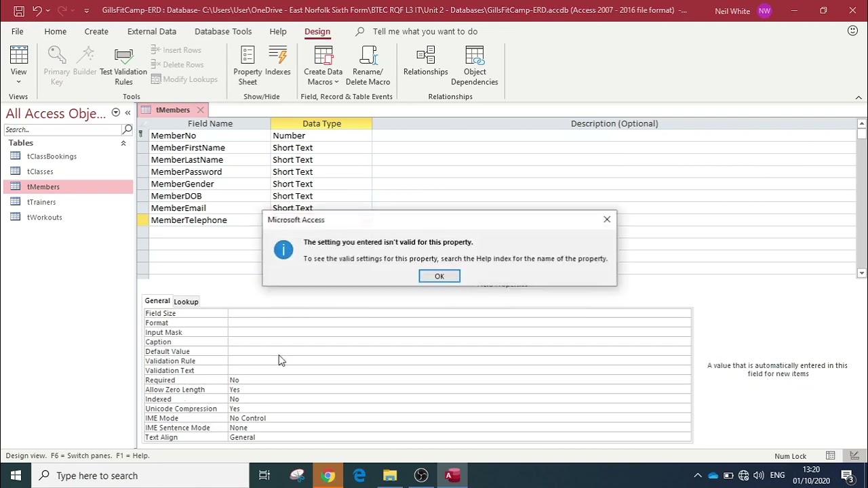
Task: Click Insert Rows in Tools group
Action: click(176, 50)
